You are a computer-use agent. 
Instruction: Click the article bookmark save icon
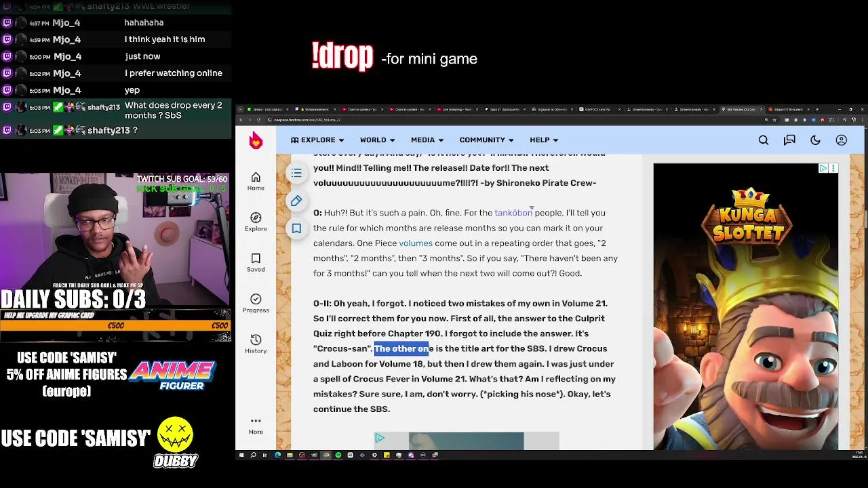coord(296,228)
